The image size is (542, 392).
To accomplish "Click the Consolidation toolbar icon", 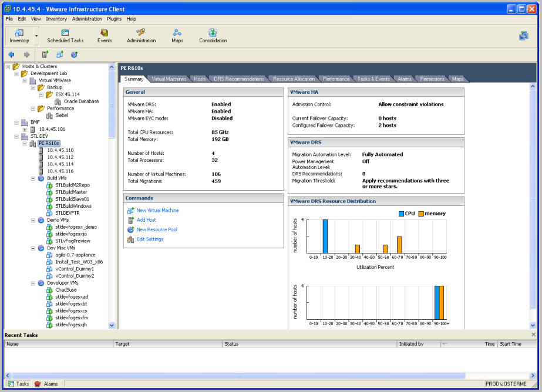I will click(213, 35).
